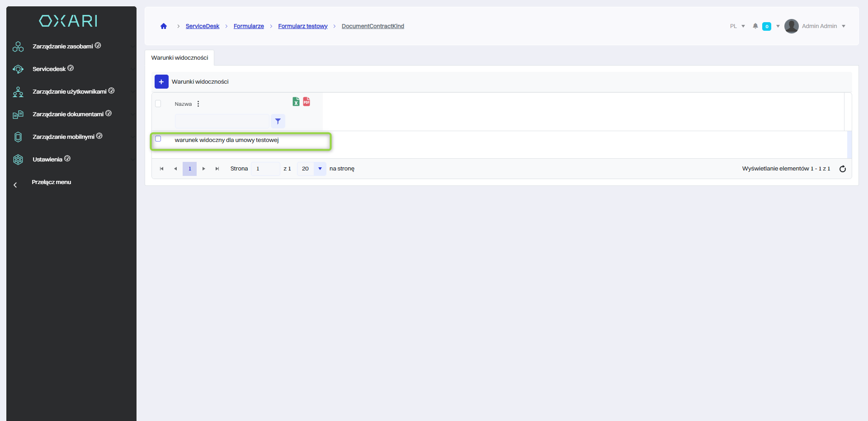Open Zarządzanie zasobami sidebar menu

[x=63, y=46]
